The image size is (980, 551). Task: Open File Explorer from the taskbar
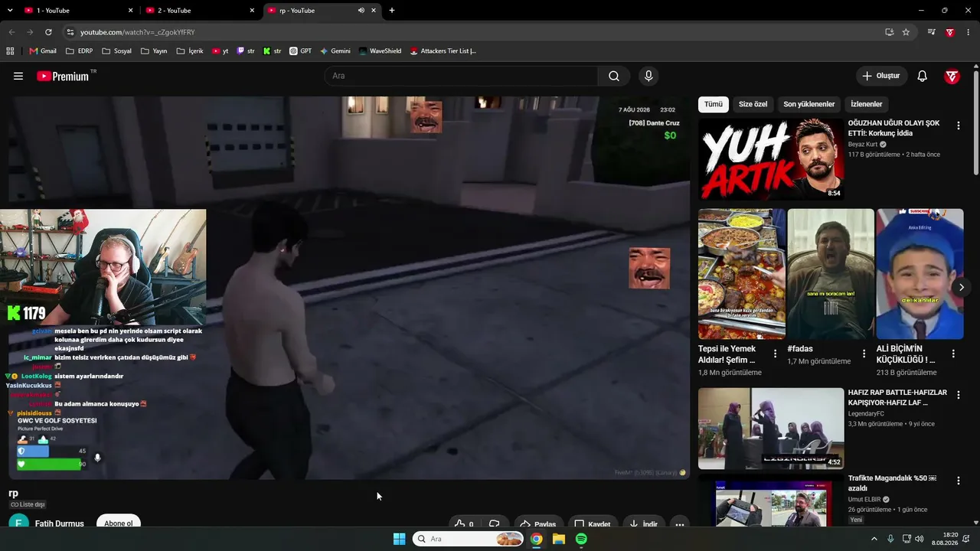click(559, 539)
